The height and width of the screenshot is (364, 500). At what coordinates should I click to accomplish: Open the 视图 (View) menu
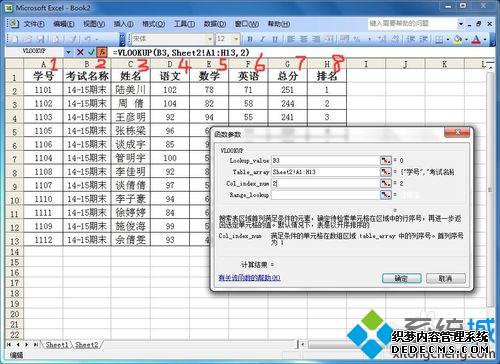coord(94,24)
